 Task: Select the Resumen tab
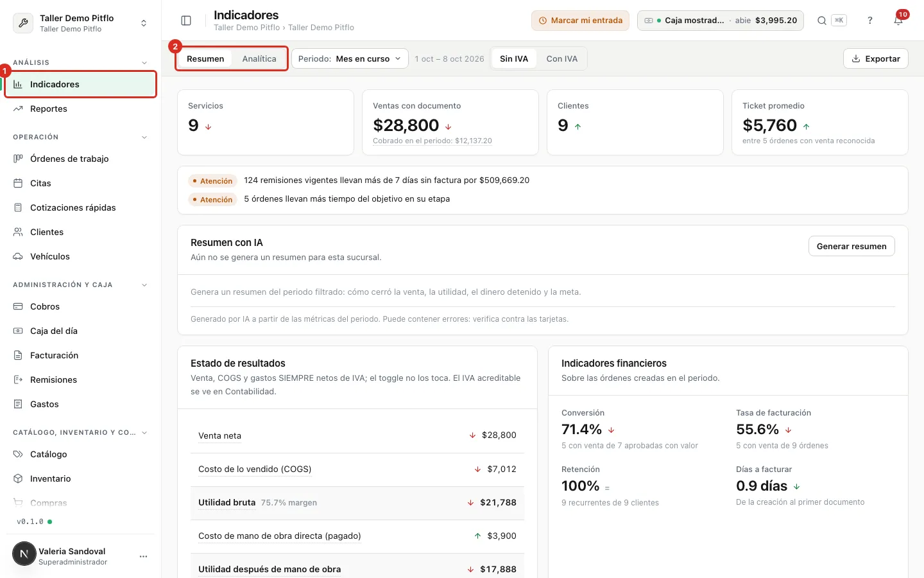point(205,58)
